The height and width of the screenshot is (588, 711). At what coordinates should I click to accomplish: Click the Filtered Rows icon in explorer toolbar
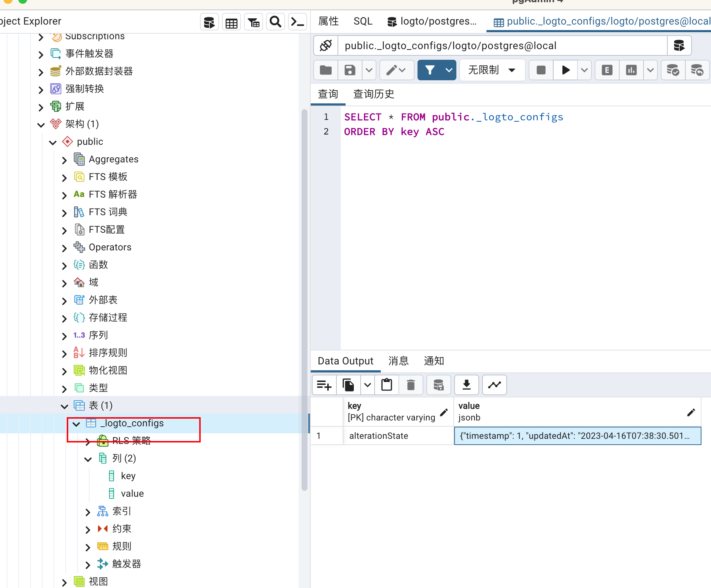click(x=253, y=22)
